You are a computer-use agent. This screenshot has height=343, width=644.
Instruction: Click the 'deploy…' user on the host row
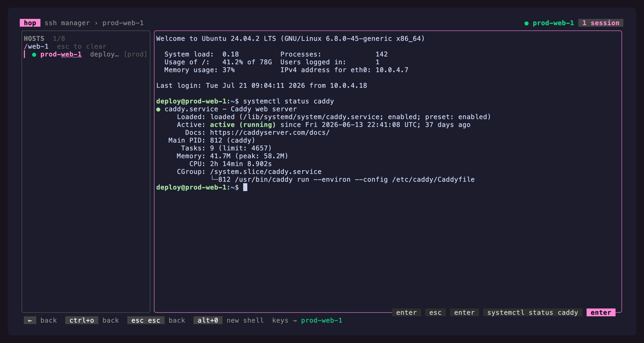(104, 54)
